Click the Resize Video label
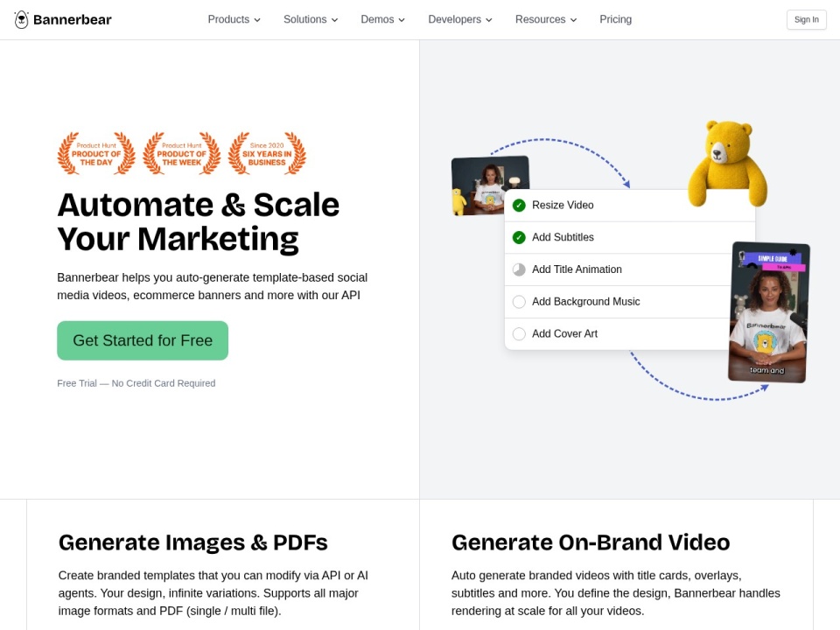 (x=563, y=205)
